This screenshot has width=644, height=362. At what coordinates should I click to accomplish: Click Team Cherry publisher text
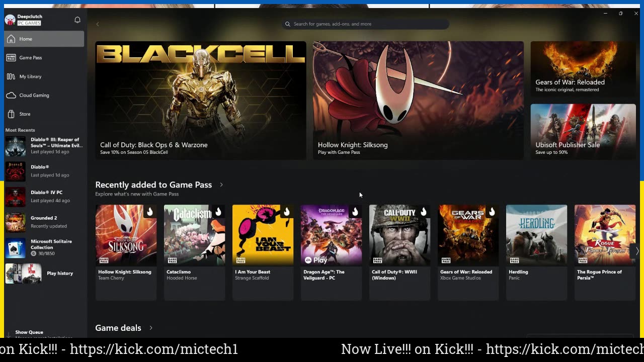111,278
